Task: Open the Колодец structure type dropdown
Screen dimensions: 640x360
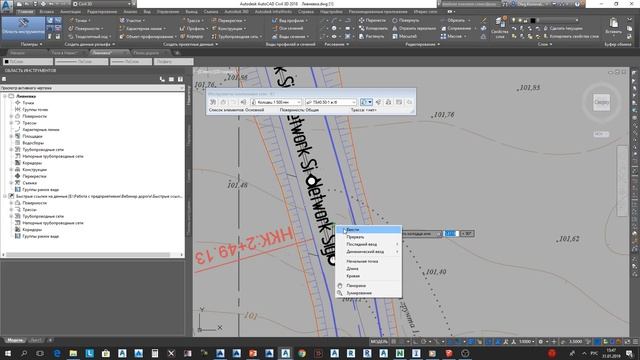Action: click(276, 102)
